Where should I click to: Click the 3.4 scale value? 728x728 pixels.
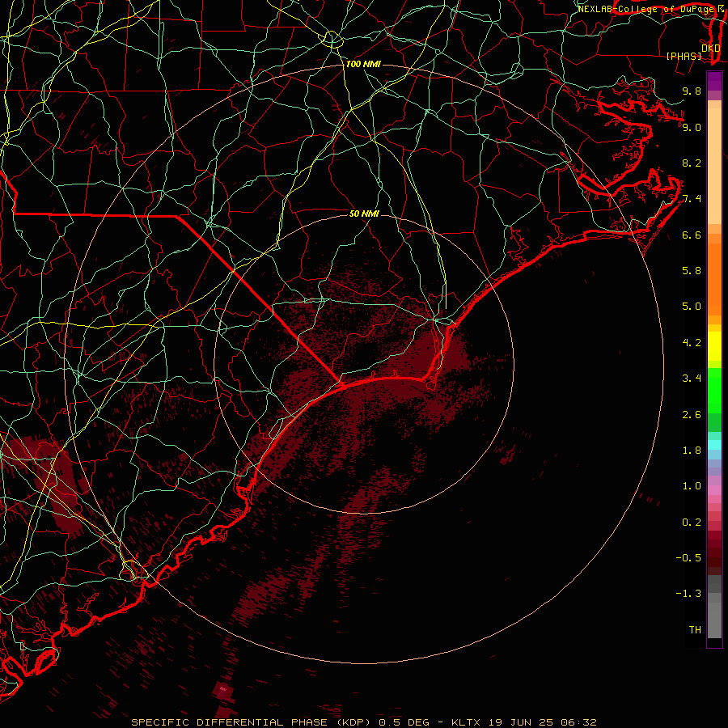click(692, 379)
